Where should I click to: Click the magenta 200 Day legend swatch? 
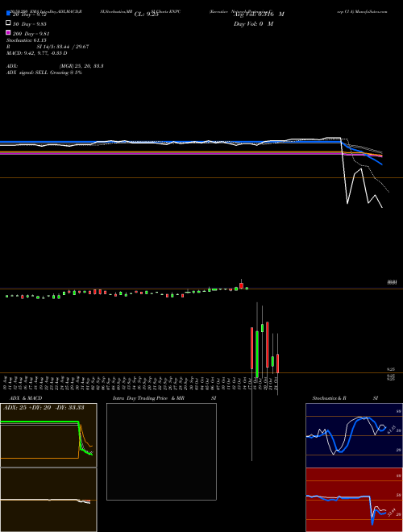[x=8, y=32]
